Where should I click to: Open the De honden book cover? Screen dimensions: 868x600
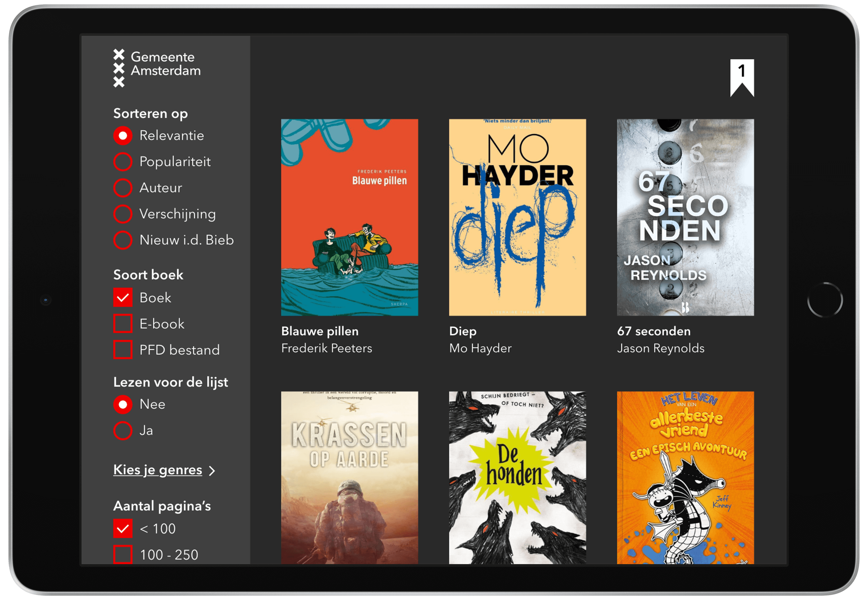517,477
